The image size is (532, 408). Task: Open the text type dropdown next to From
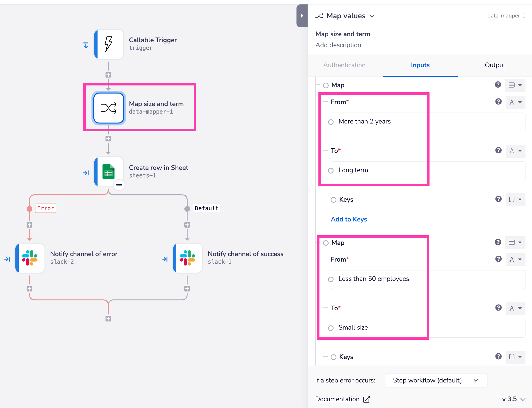click(515, 102)
